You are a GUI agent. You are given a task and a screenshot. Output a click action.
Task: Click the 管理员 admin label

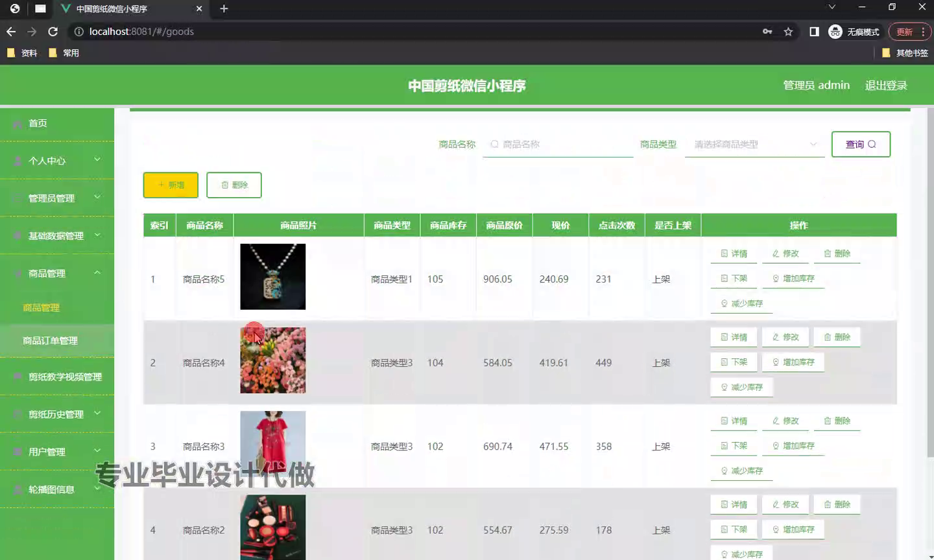pos(816,86)
